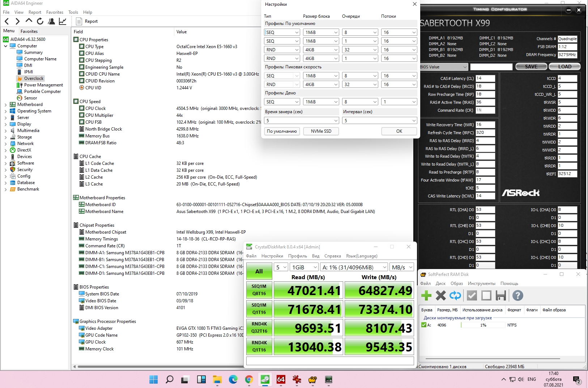Click the tREFI value field
This screenshot has height=388, width=588.
[567, 174]
